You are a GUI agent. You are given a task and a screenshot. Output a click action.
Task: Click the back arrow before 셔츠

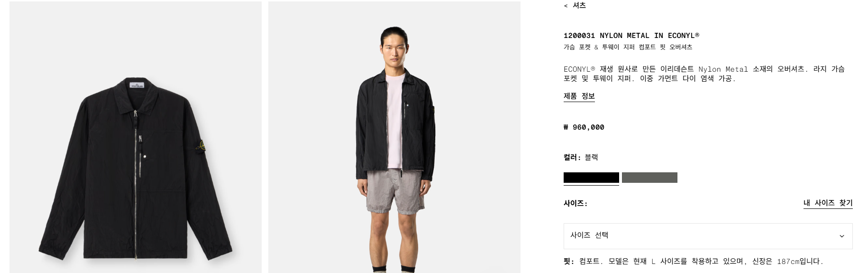coord(566,6)
